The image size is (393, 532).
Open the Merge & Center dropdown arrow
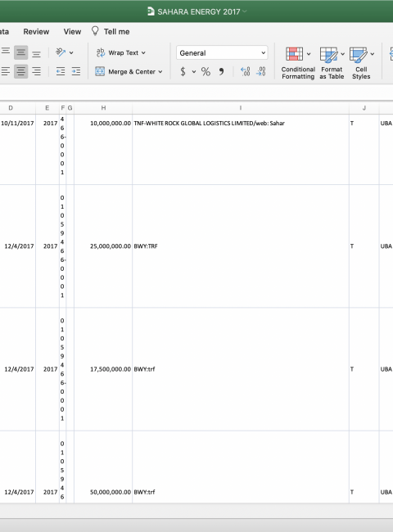pos(160,71)
